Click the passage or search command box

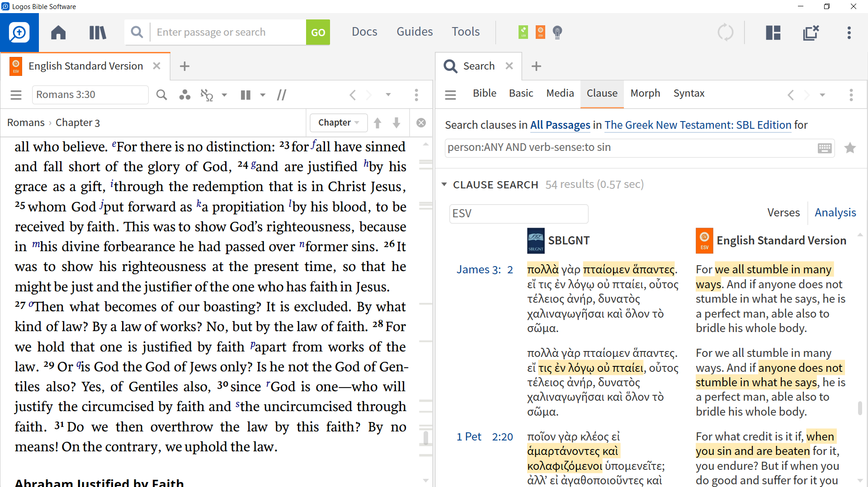click(x=228, y=32)
